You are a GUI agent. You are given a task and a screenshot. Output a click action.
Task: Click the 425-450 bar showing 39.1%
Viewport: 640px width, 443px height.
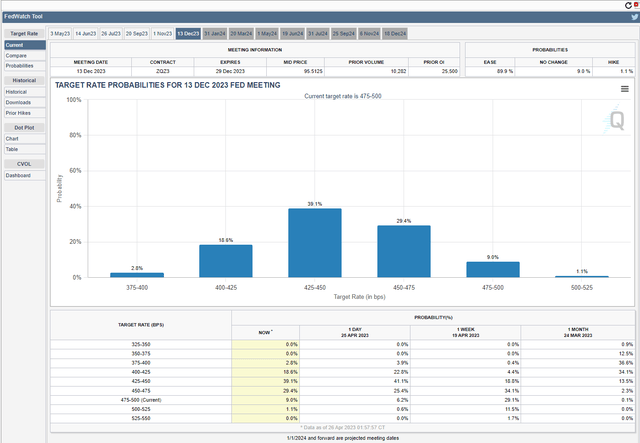coord(314,242)
